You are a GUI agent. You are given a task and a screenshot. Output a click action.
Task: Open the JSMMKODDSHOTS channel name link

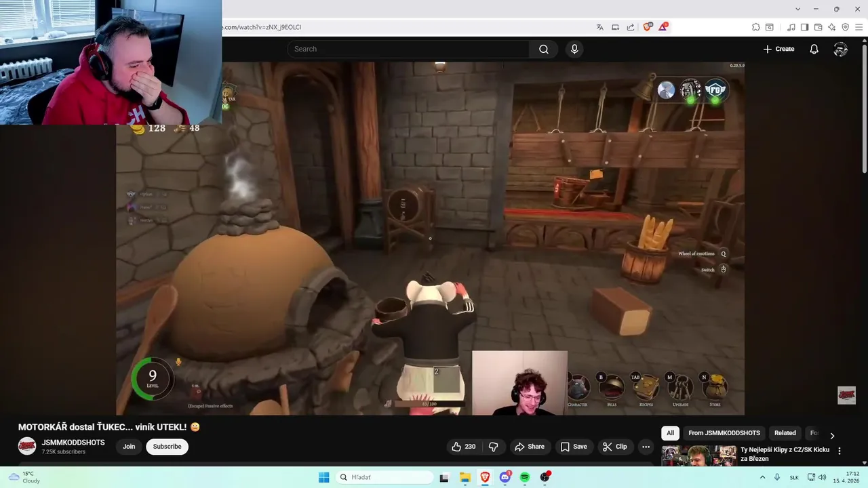[x=73, y=443]
